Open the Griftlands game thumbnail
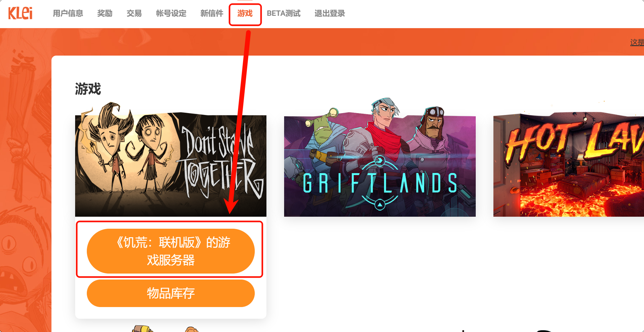This screenshot has height=332, width=644. pos(380,158)
